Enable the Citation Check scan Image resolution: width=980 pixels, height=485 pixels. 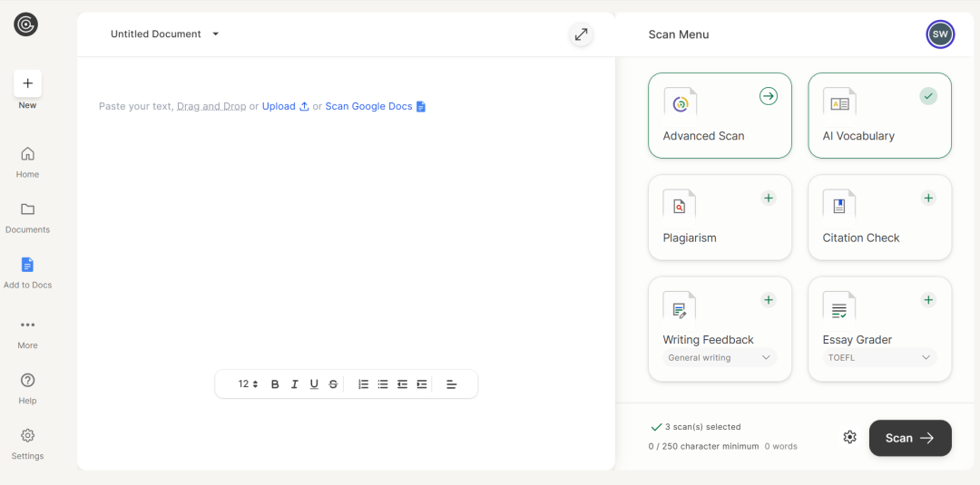pos(927,198)
